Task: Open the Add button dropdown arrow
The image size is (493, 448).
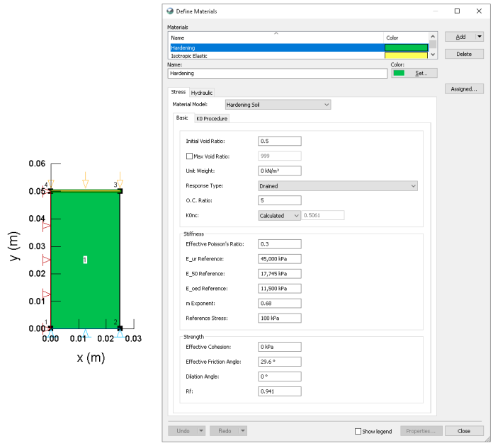Action: coord(480,37)
